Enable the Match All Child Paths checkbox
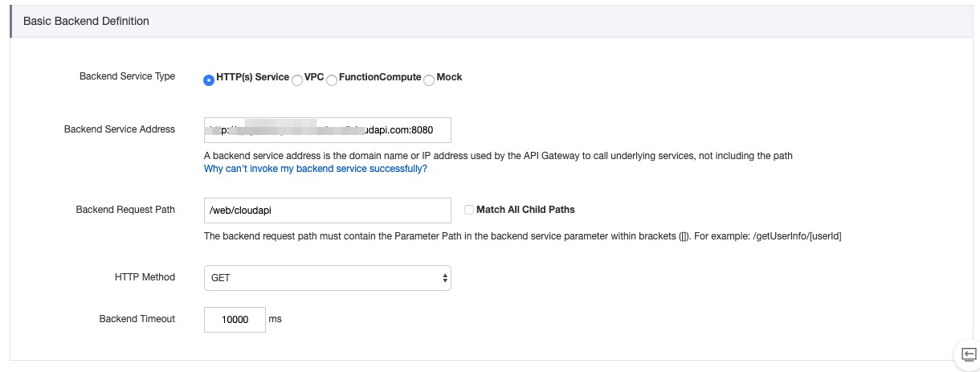Screen dimensions: 980x372 pos(469,210)
